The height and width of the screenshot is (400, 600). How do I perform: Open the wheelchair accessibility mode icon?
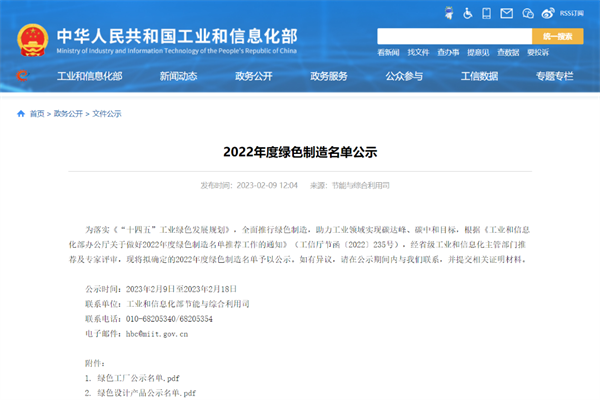pos(466,14)
